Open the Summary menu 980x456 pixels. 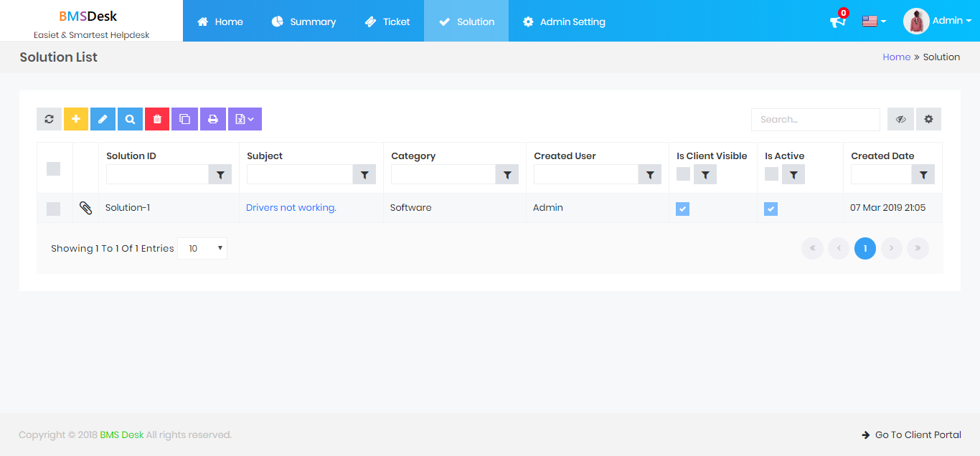(x=303, y=22)
